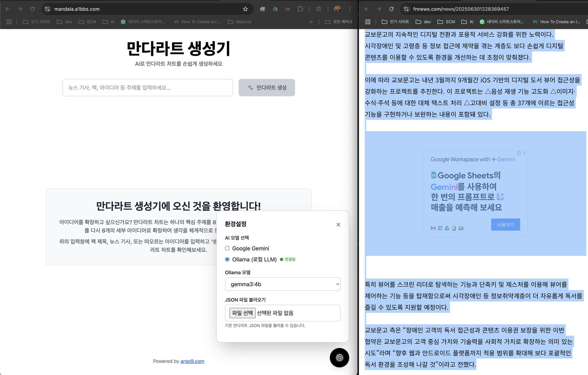Image resolution: width=588 pixels, height=375 pixels.
Task: Click the side panel grid icon left of bookmarks
Action: [9, 21]
